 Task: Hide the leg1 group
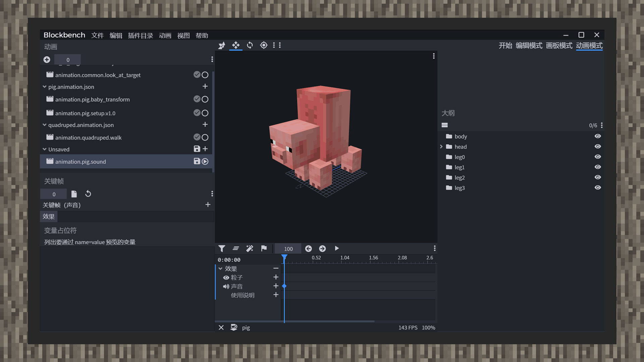tap(598, 167)
